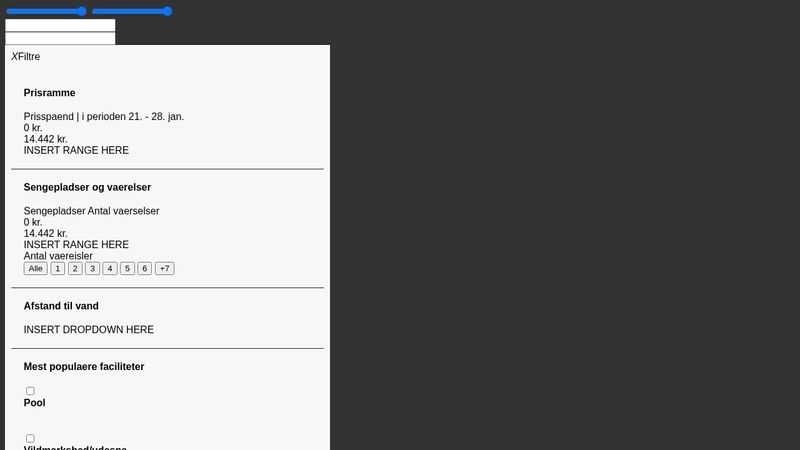The height and width of the screenshot is (450, 800).
Task: Click the upper empty text input
Action: pos(60,25)
